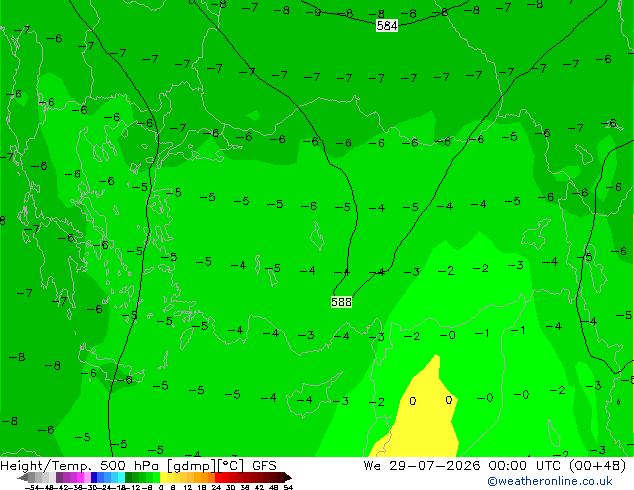
Task: Click the yellow warm temperature region on map
Action: [429, 416]
